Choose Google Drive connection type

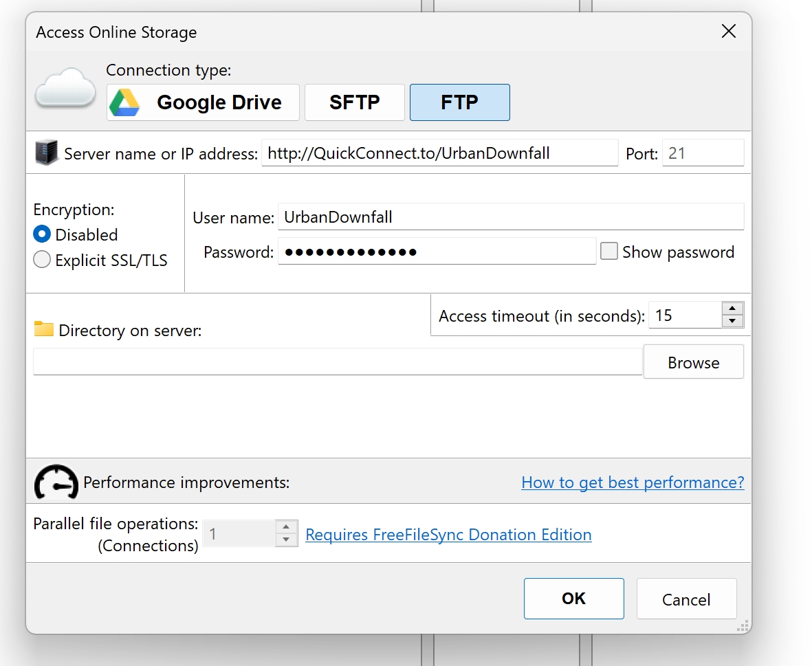pyautogui.click(x=203, y=102)
